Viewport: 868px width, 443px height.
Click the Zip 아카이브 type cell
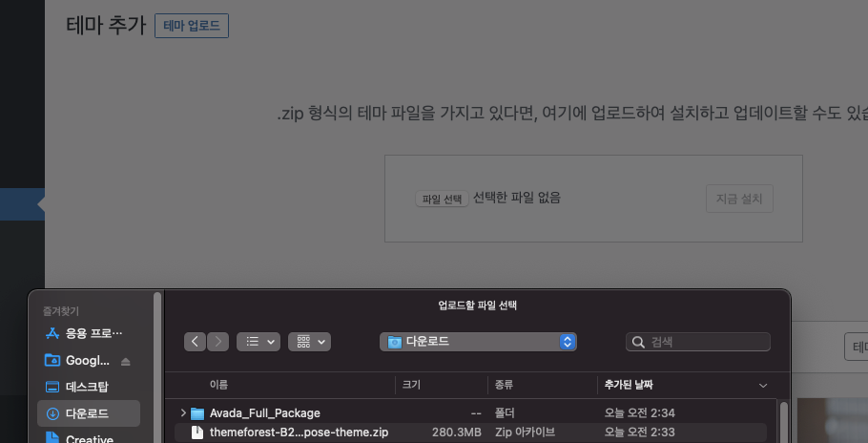[525, 432]
